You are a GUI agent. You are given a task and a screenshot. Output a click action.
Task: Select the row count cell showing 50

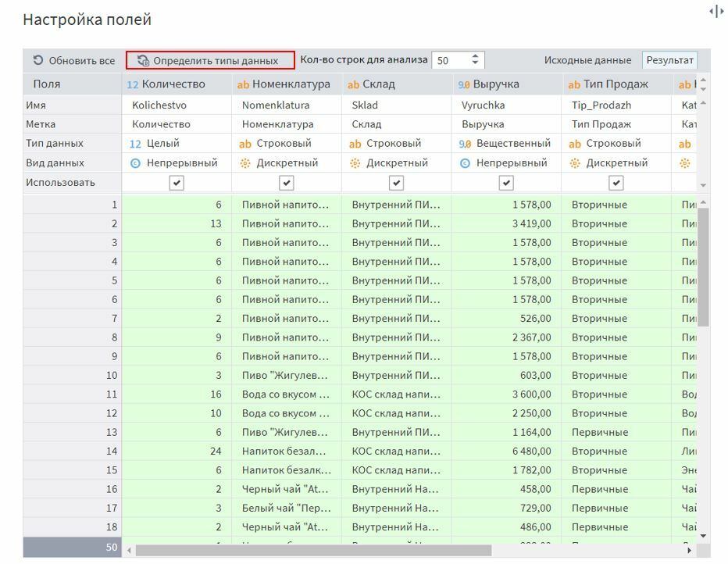coord(73,548)
